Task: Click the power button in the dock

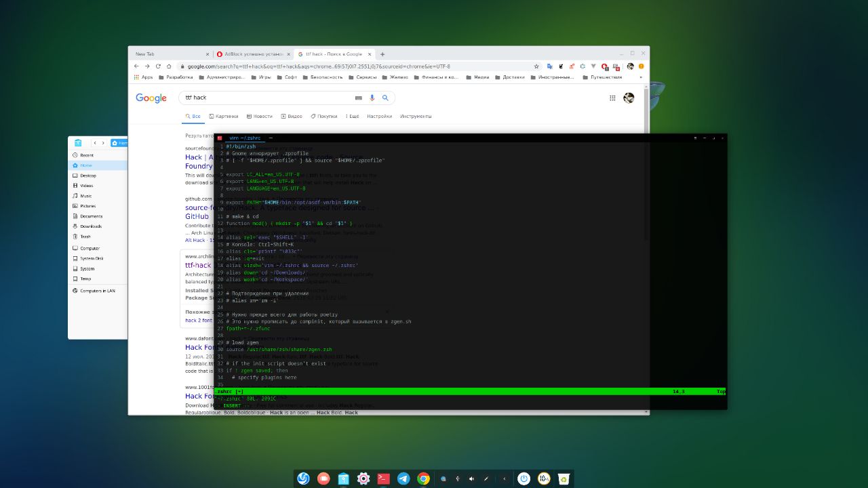Action: point(524,479)
